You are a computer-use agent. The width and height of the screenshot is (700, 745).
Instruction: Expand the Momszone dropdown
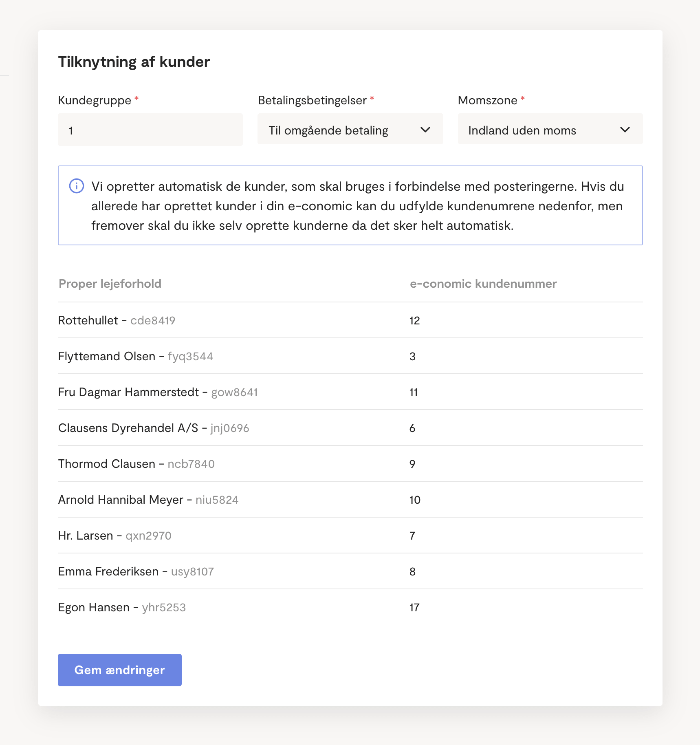[549, 130]
